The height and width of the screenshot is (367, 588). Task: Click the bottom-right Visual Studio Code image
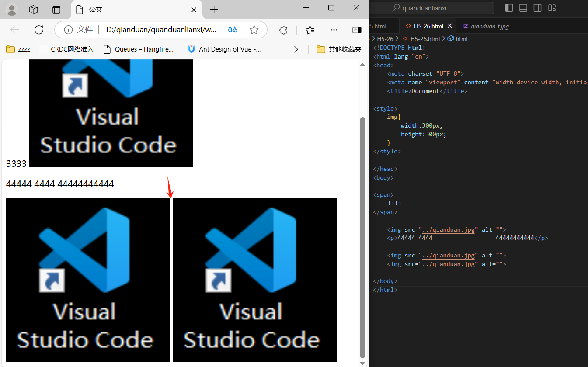pyautogui.click(x=254, y=280)
